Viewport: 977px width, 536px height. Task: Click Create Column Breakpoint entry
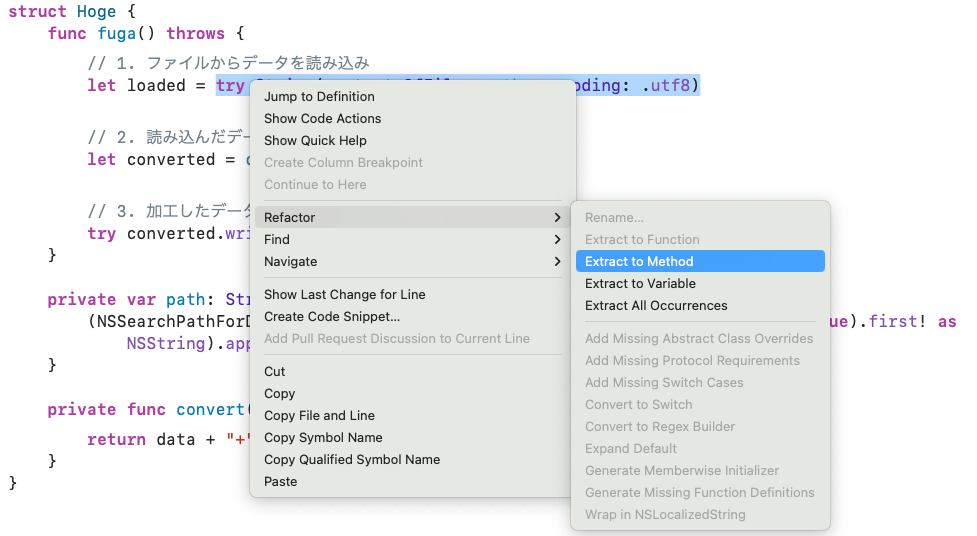[412, 163]
